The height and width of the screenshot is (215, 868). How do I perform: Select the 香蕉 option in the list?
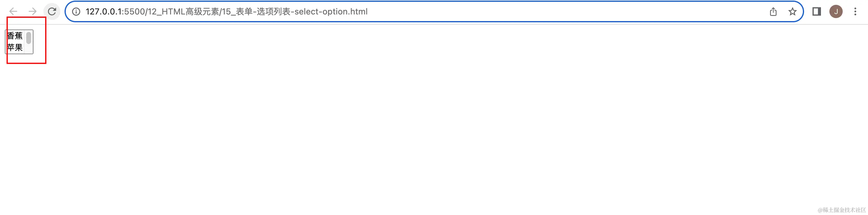tap(15, 36)
